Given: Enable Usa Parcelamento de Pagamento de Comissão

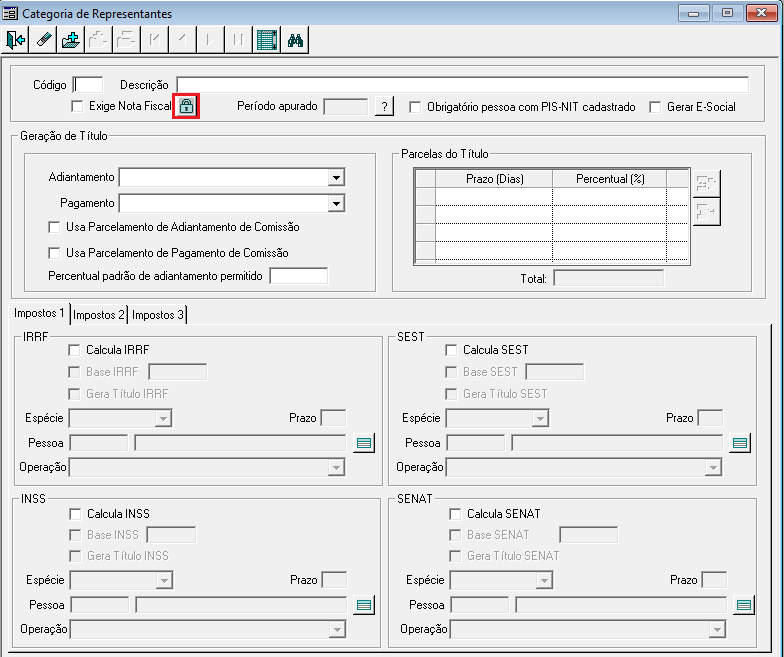Looking at the screenshot, I should [54, 253].
